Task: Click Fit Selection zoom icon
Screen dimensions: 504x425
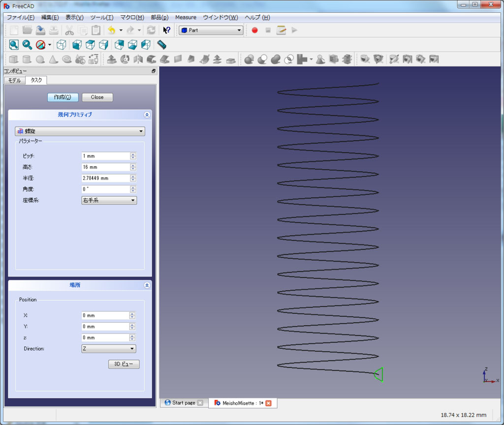Action: 27,45
